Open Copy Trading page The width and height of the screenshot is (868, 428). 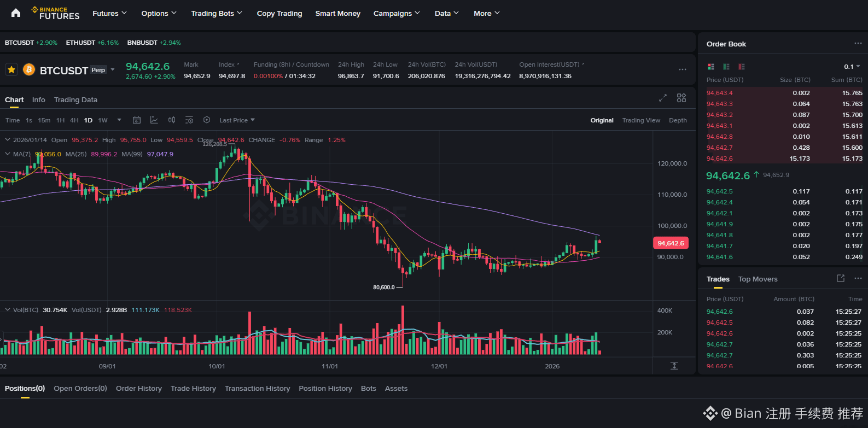pyautogui.click(x=279, y=13)
